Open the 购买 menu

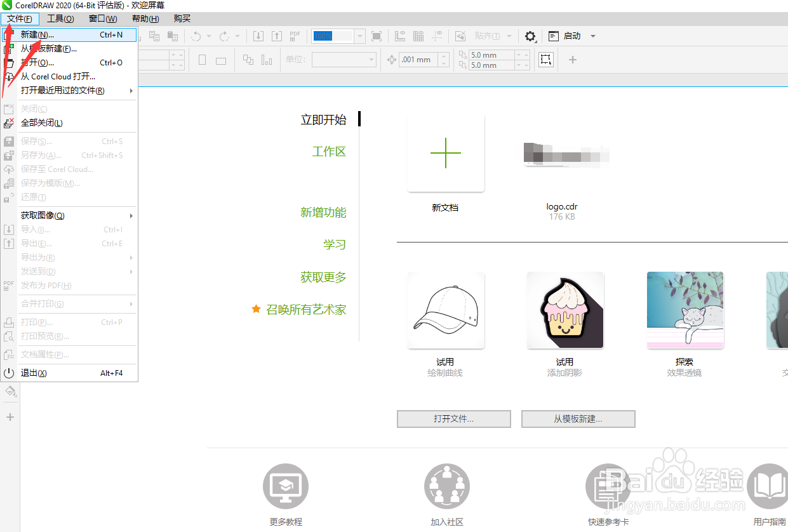(182, 18)
